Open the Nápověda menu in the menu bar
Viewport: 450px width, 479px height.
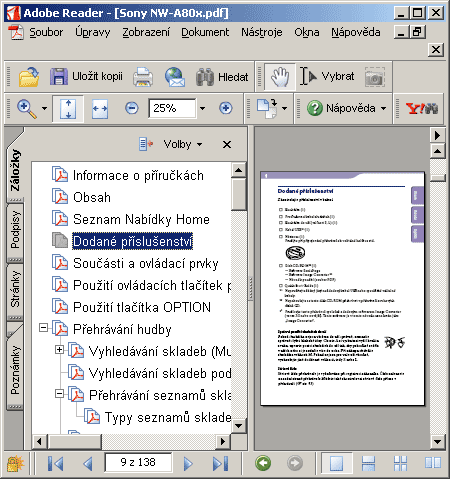(x=356, y=32)
